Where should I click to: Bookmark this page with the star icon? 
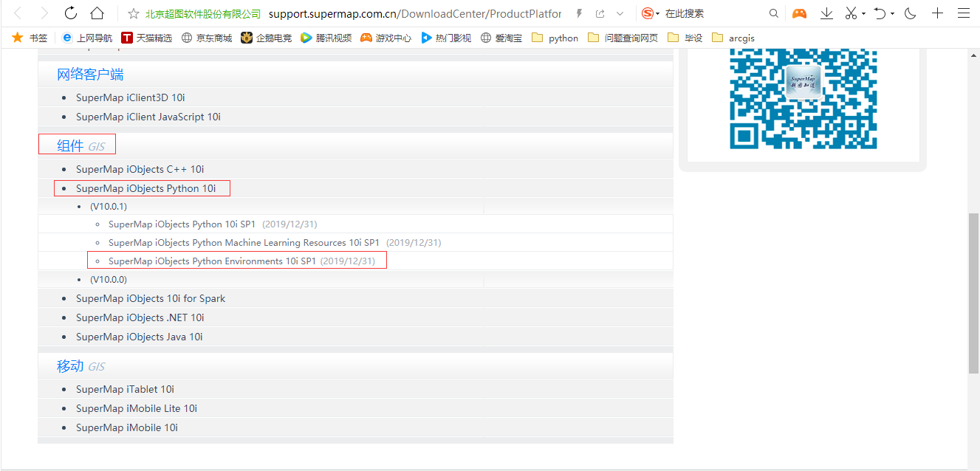pyautogui.click(x=134, y=13)
